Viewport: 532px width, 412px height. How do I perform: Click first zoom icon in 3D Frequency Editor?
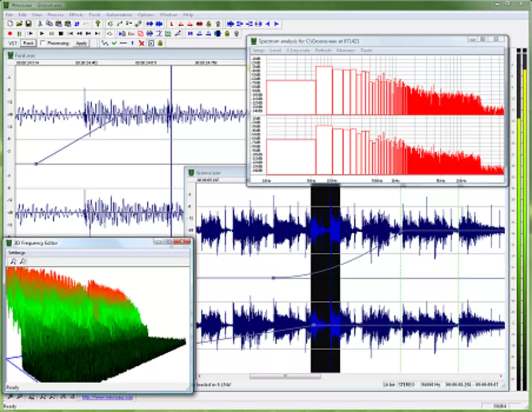tap(13, 261)
